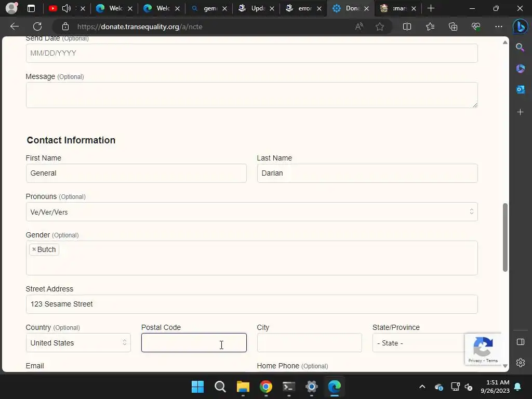Open Read aloud icon in address bar

coord(359,26)
